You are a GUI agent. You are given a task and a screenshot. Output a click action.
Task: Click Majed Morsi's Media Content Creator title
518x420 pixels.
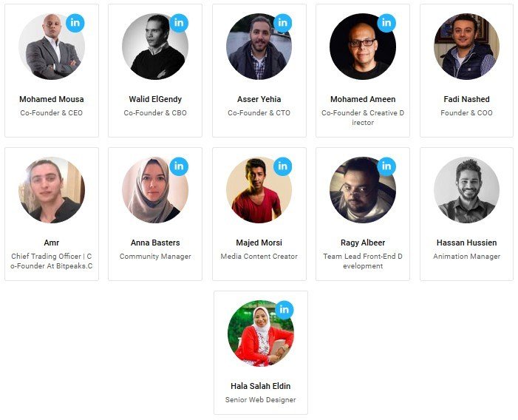[x=259, y=256]
